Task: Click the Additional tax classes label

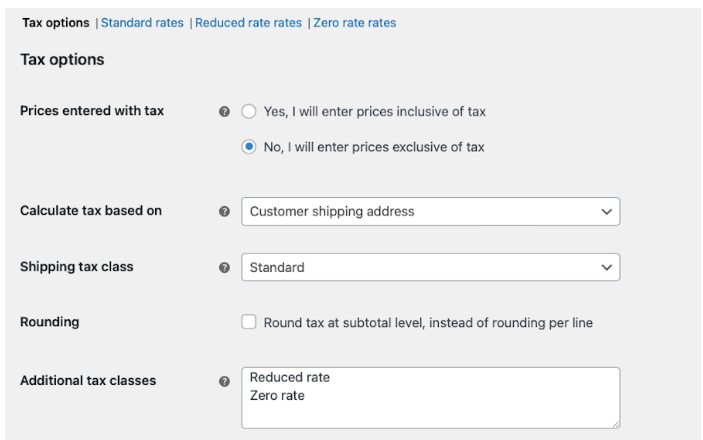Action: [88, 380]
